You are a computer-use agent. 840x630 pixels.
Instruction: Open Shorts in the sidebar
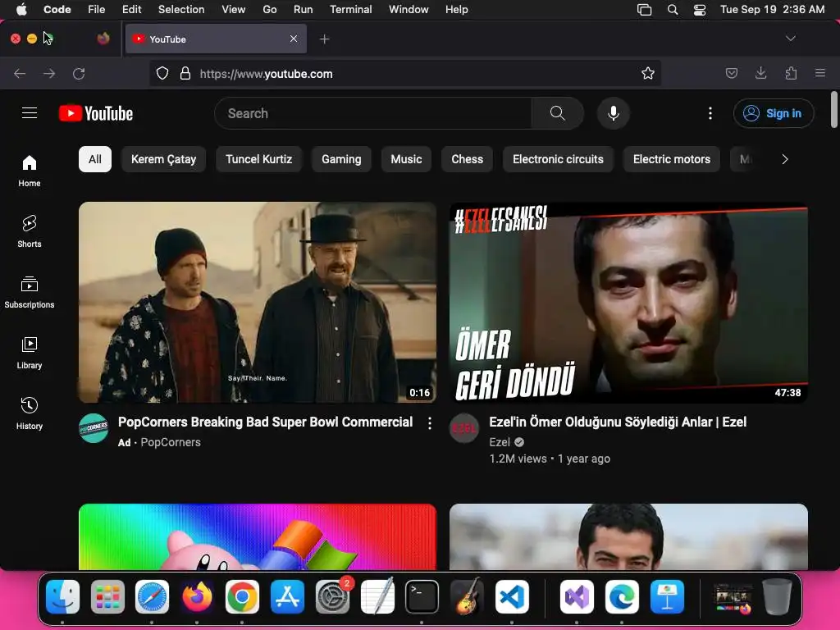(30, 231)
